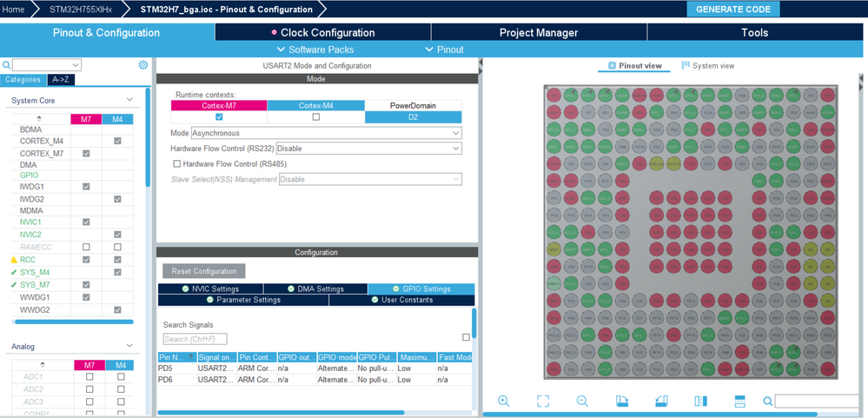
Task: Expand the Pinout menu
Action: (x=444, y=50)
